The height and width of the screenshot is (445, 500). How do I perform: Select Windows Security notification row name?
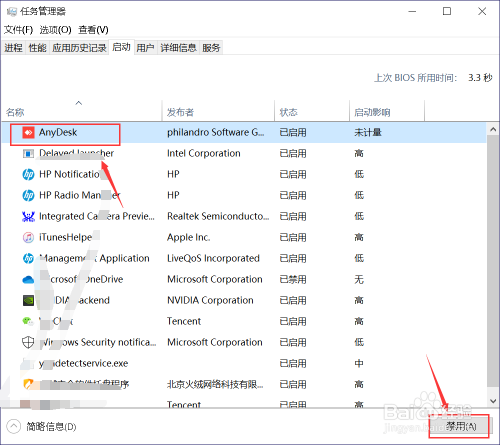pos(98,342)
